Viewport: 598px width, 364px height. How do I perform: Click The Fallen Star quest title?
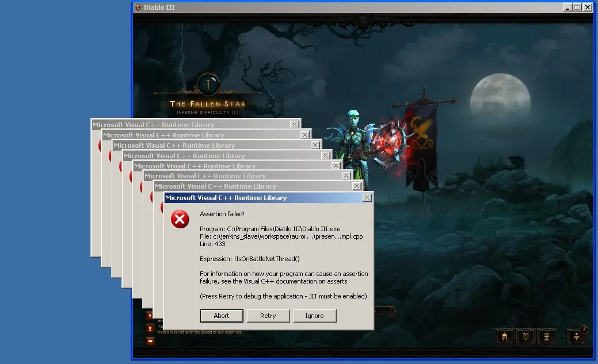click(x=207, y=104)
